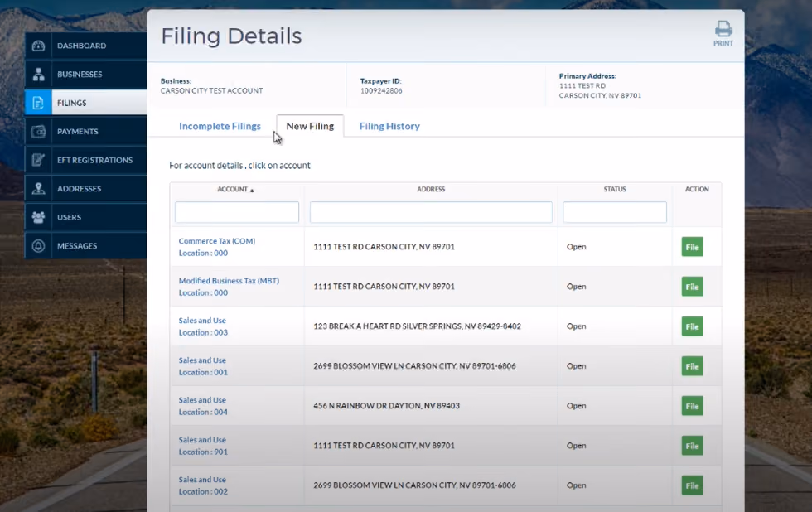This screenshot has width=812, height=512.
Task: Click the Print printer icon
Action: [723, 29]
